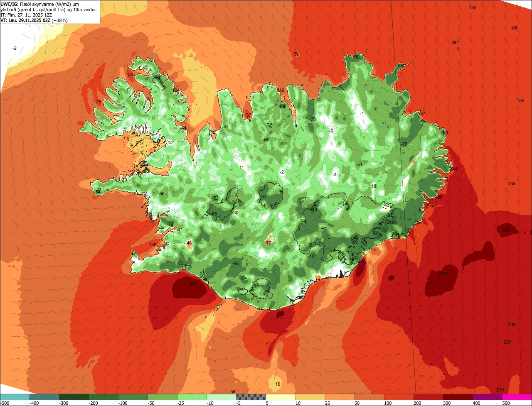Select the yellow-orange 10 to 25 legend swatch
532x406 pixels.
[310, 397]
